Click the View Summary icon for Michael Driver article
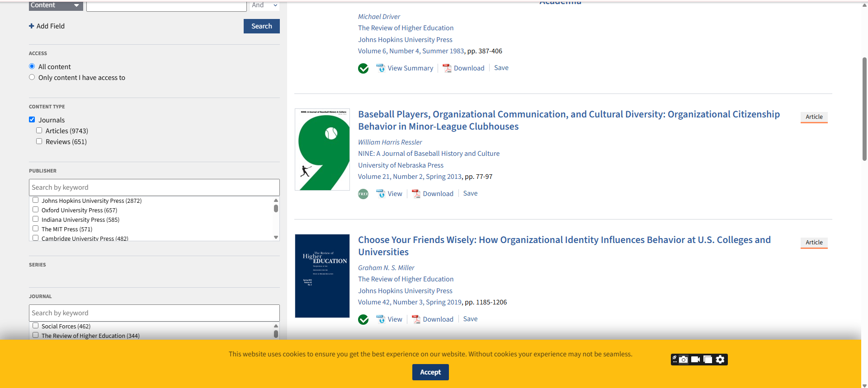 pyautogui.click(x=381, y=68)
